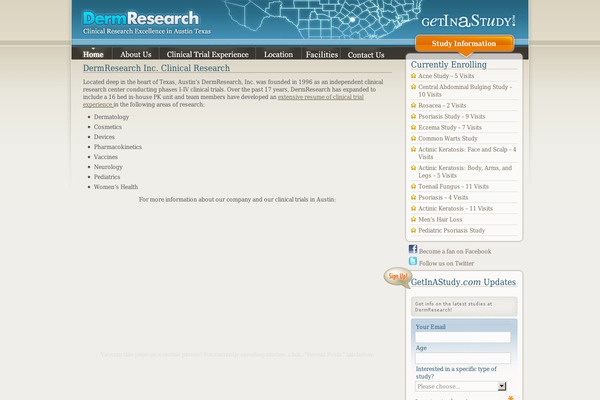Open Psoriasis Study - 9 Visits

[x=452, y=116]
